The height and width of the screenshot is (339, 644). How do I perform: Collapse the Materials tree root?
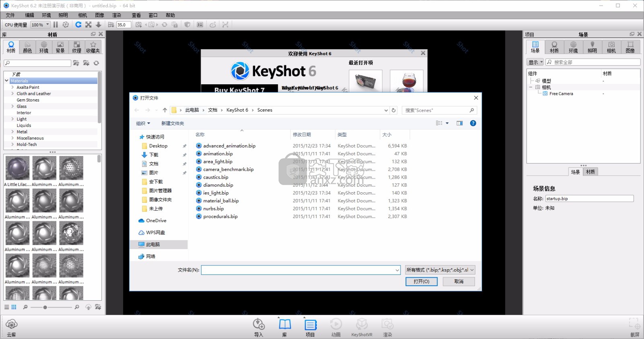tap(6, 81)
